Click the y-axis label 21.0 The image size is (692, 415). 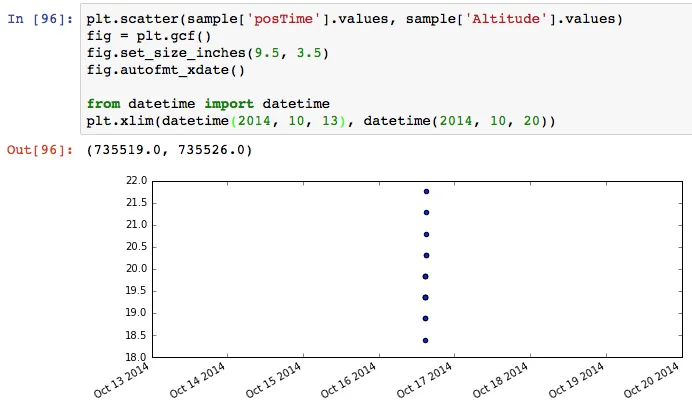tap(136, 225)
